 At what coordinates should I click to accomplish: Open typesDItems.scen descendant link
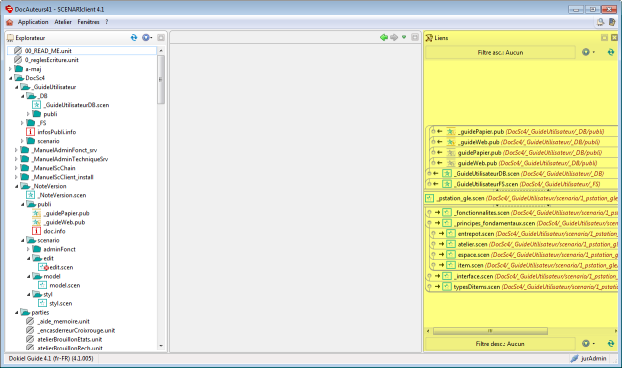476,287
